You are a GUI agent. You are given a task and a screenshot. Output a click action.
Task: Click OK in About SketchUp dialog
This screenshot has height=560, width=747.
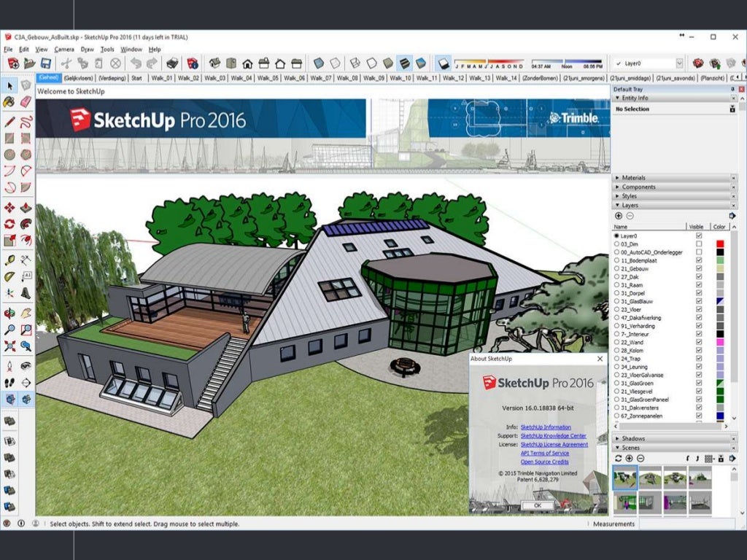click(x=538, y=505)
